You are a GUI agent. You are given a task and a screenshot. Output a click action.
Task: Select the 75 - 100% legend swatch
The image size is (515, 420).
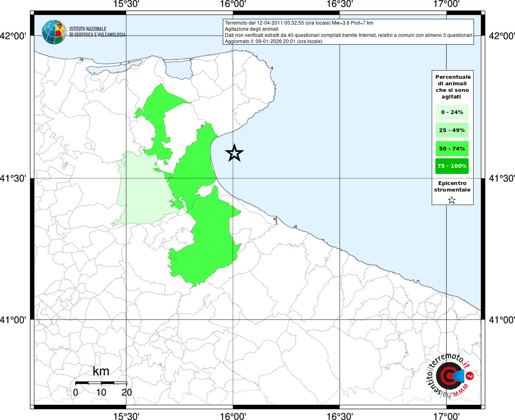pyautogui.click(x=452, y=166)
